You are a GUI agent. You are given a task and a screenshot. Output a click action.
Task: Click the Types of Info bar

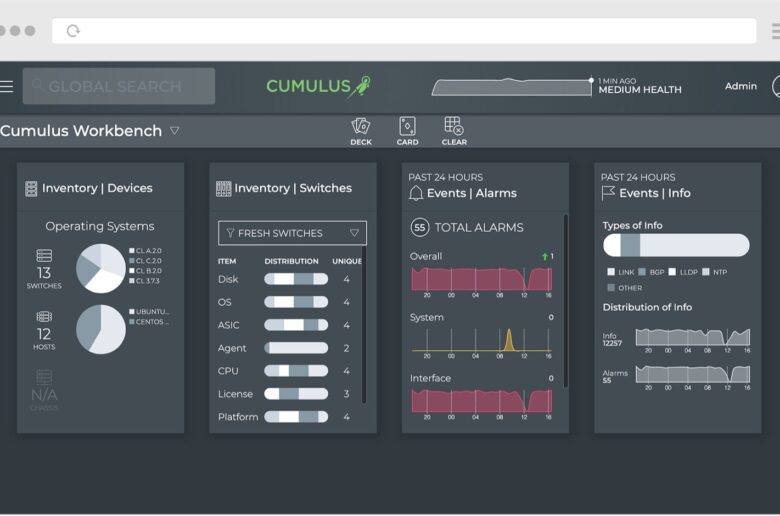tap(676, 245)
